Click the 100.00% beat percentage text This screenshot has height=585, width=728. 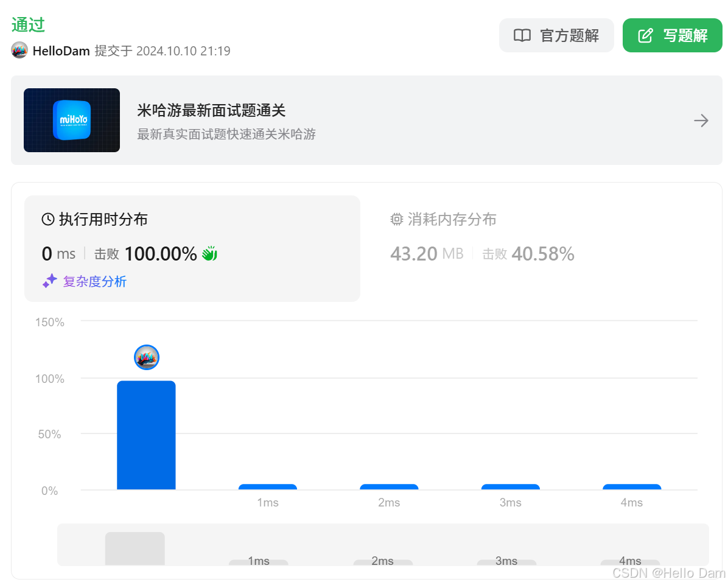pyautogui.click(x=161, y=254)
